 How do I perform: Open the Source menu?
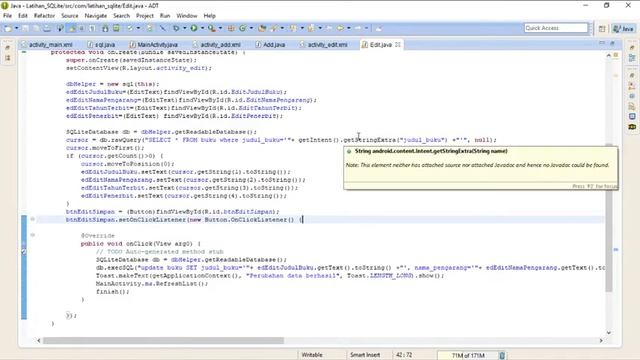tap(70, 16)
